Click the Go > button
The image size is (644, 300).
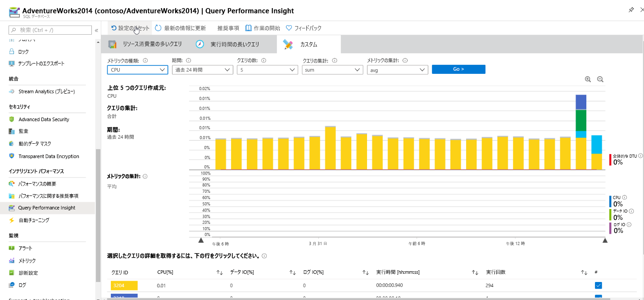point(458,69)
